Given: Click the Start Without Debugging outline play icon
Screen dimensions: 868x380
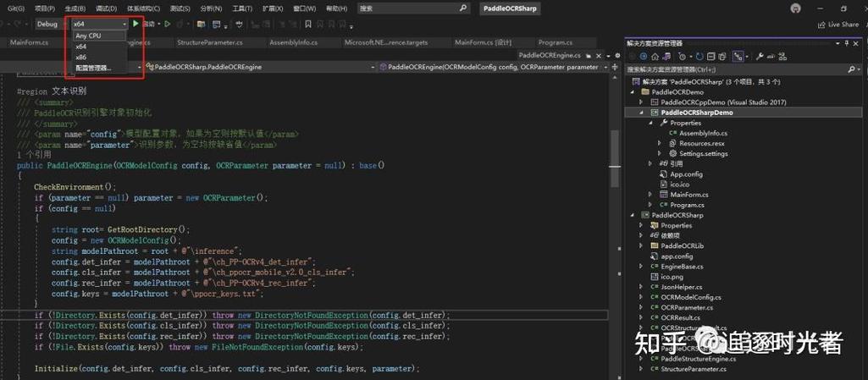Looking at the screenshot, I should click(167, 24).
